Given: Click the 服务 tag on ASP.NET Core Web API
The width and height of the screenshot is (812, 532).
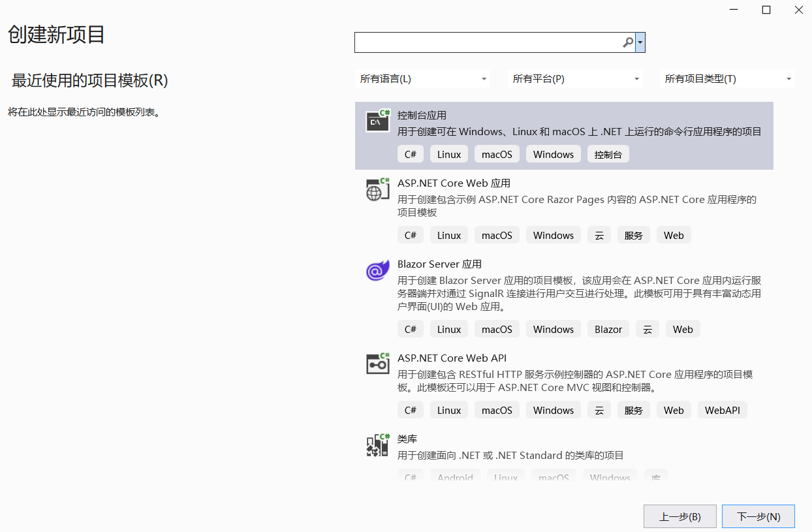Looking at the screenshot, I should [634, 410].
